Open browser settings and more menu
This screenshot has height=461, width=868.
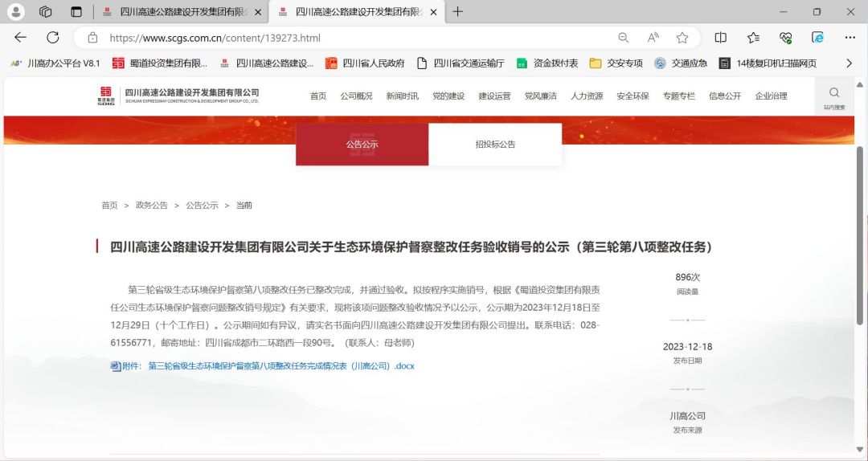[x=850, y=38]
